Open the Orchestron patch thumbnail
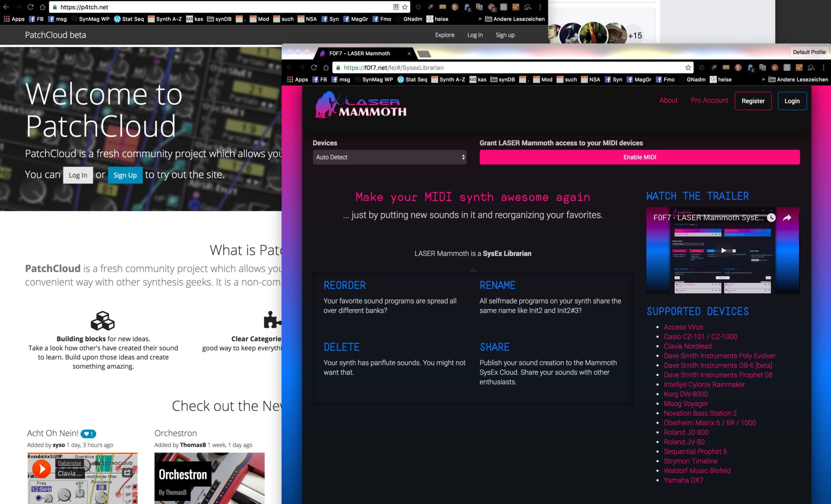 tap(209, 478)
